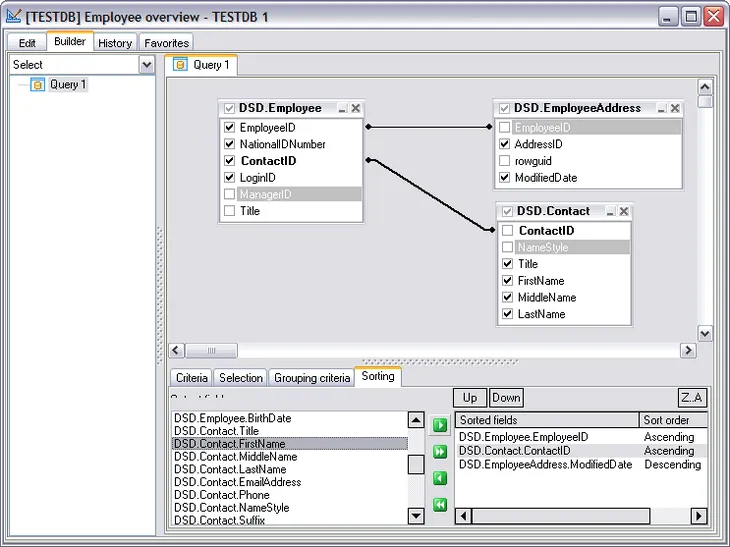
Task: Switch to the Edit tab
Action: pos(27,43)
